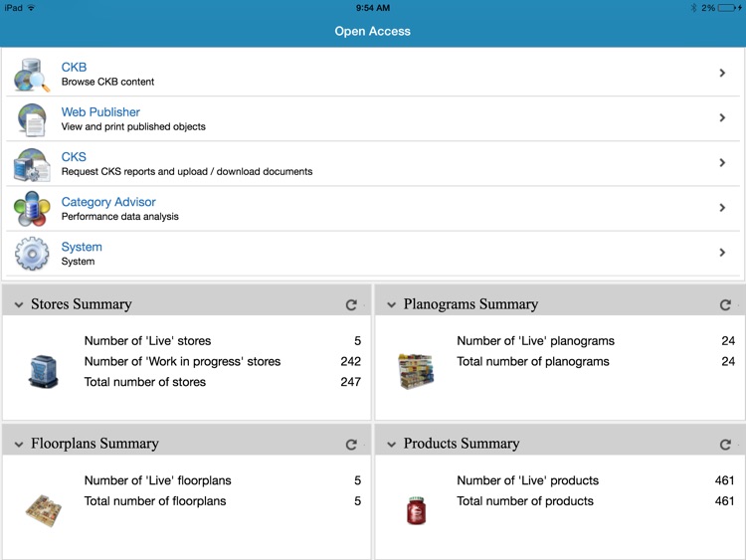
Task: Click the System gear icon
Action: pyautogui.click(x=32, y=254)
